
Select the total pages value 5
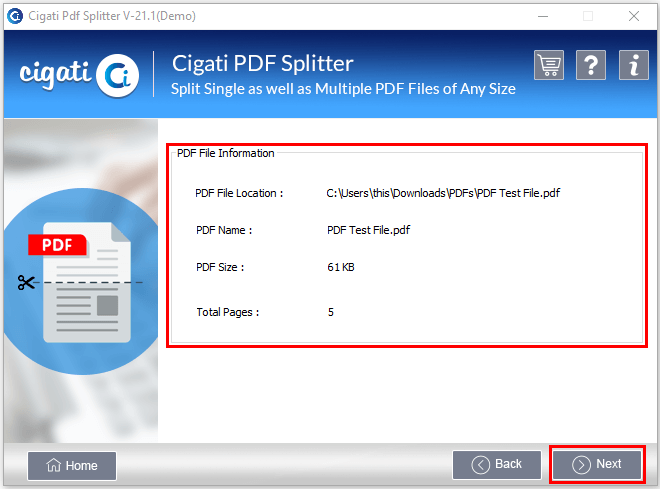[x=331, y=312]
